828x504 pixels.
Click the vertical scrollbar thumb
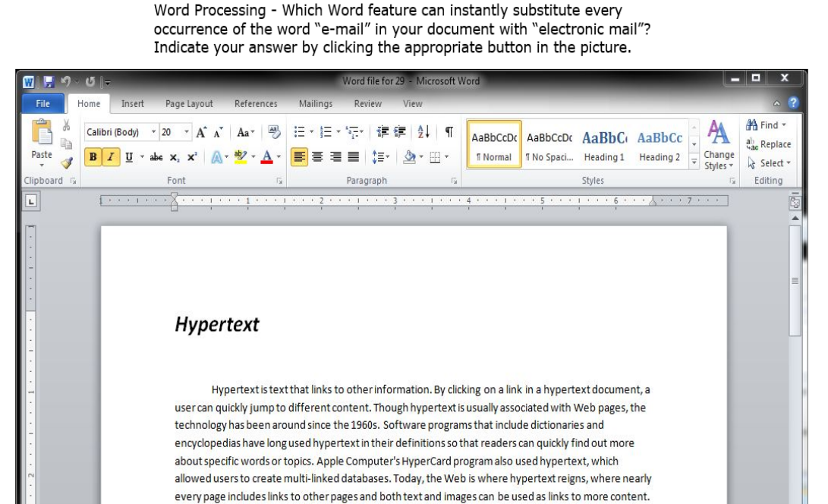(x=795, y=281)
